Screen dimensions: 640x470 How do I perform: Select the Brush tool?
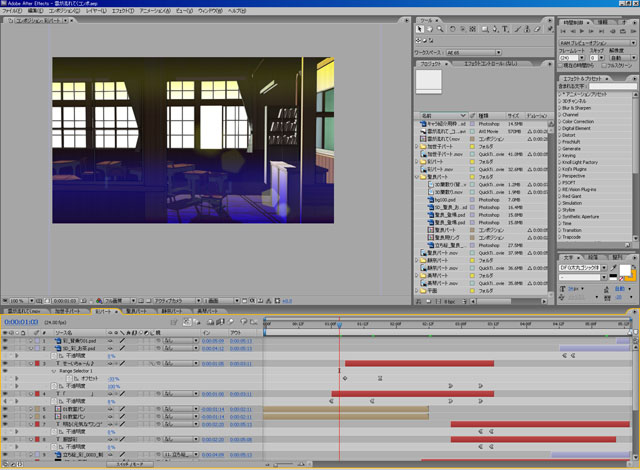[x=518, y=29]
